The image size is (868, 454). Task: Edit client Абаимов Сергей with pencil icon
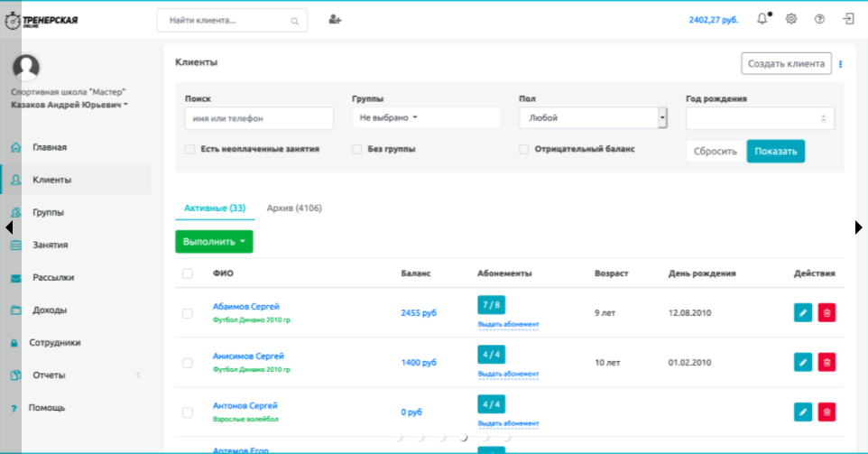[802, 312]
